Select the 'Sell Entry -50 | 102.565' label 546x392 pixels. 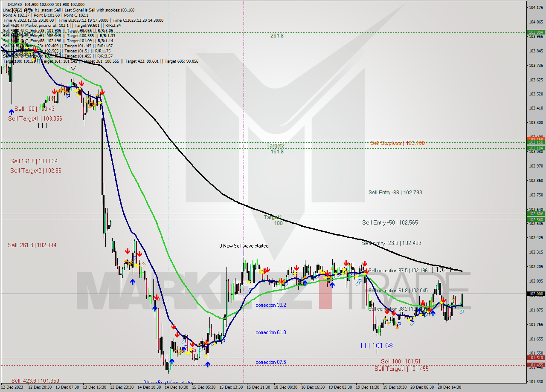pos(390,222)
